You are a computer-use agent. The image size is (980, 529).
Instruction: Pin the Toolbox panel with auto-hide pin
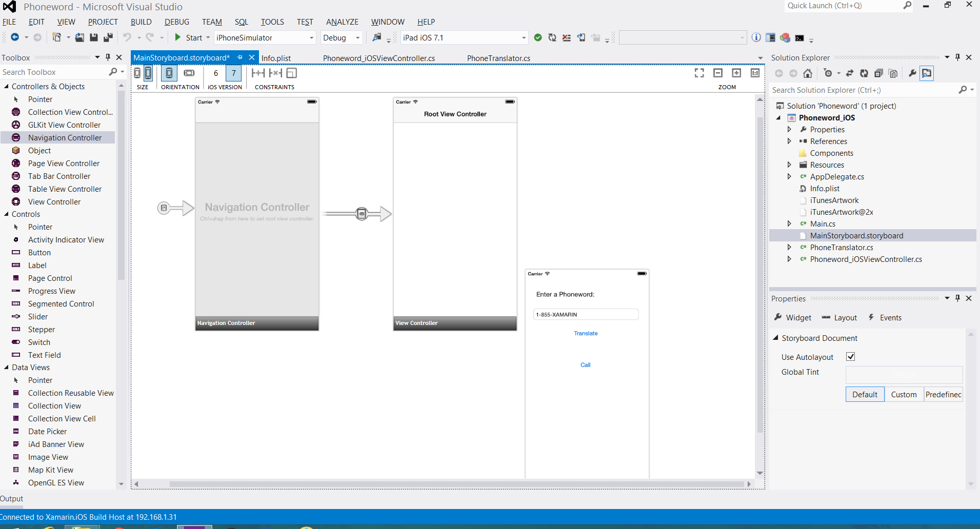coord(108,57)
